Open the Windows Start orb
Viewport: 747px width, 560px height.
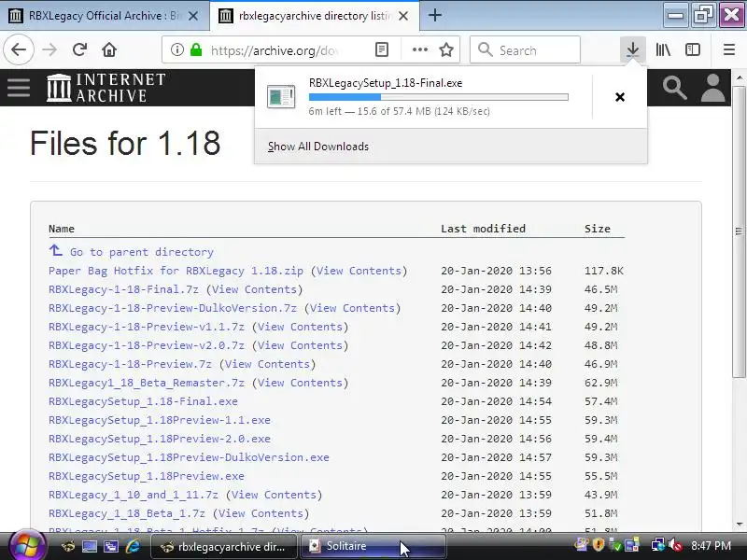[27, 546]
